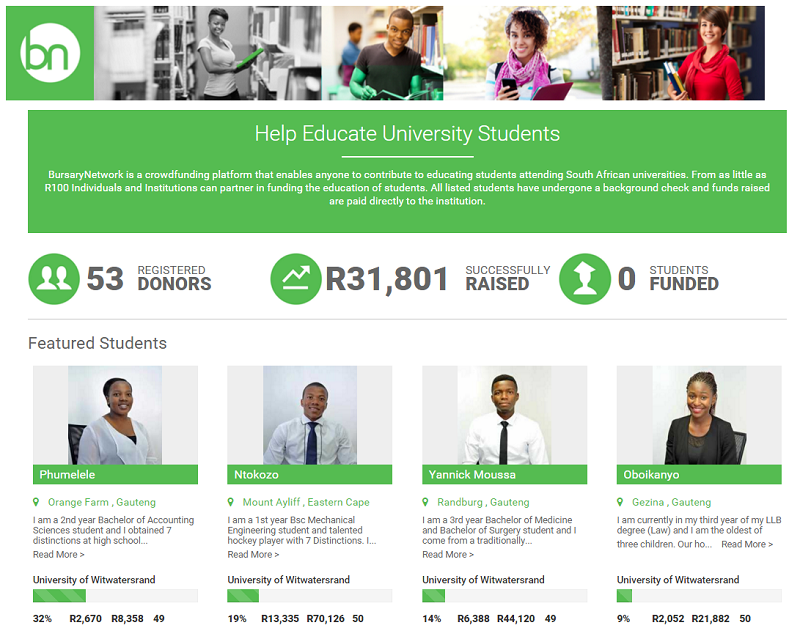Click the bn BursaryNetwork logo

pyautogui.click(x=50, y=53)
